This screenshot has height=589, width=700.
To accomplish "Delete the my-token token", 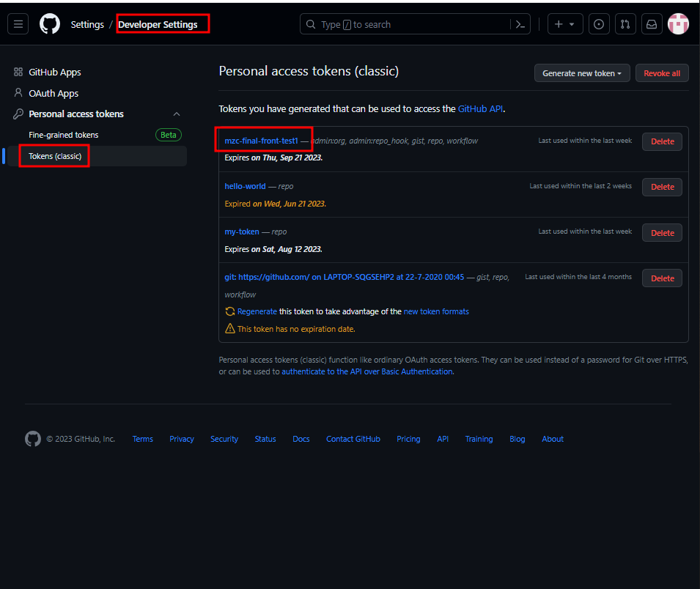I will (x=662, y=233).
